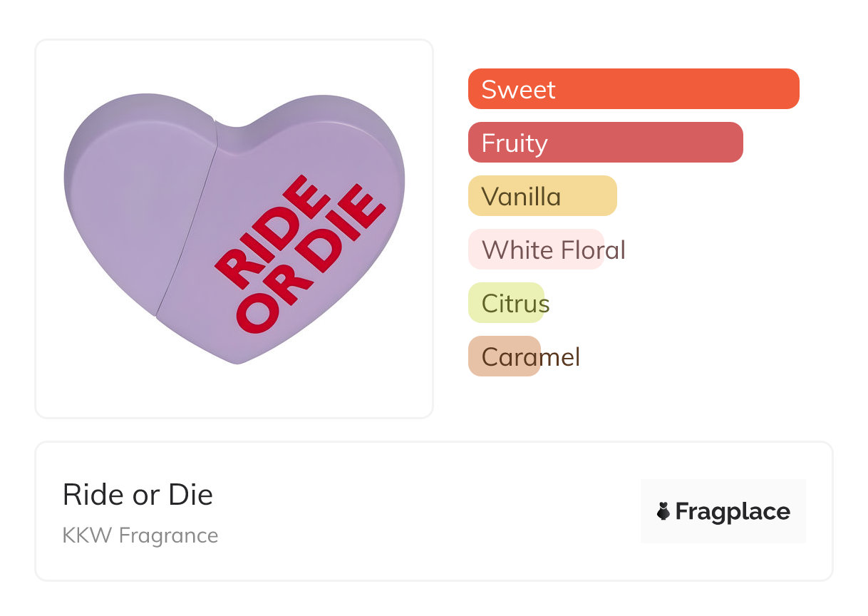Click the Fragplace wordmark text
Viewport: 868px width, 616px height.
733,511
